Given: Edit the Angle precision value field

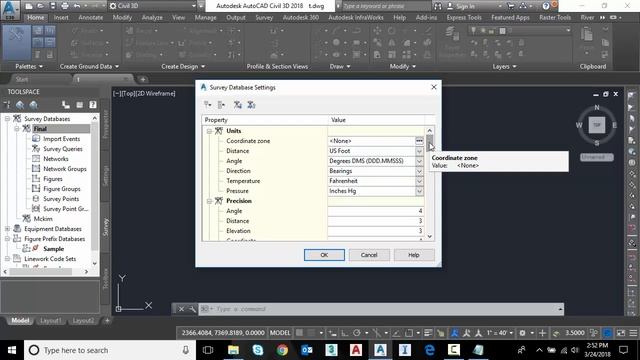Looking at the screenshot, I should tap(376, 211).
